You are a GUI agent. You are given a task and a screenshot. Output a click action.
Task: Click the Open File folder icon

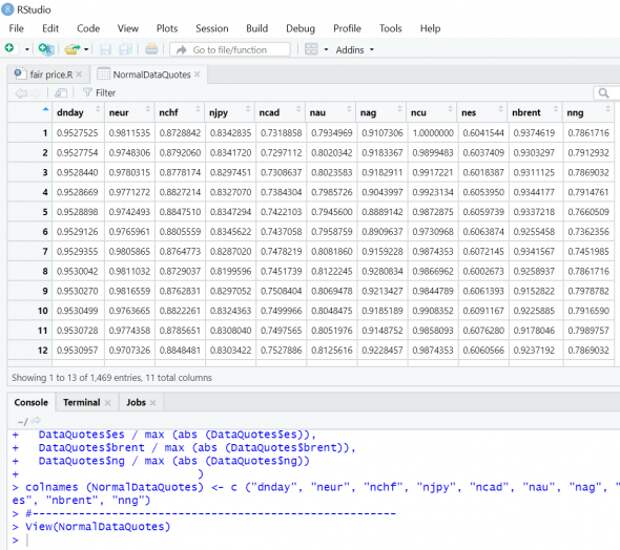tap(72, 49)
